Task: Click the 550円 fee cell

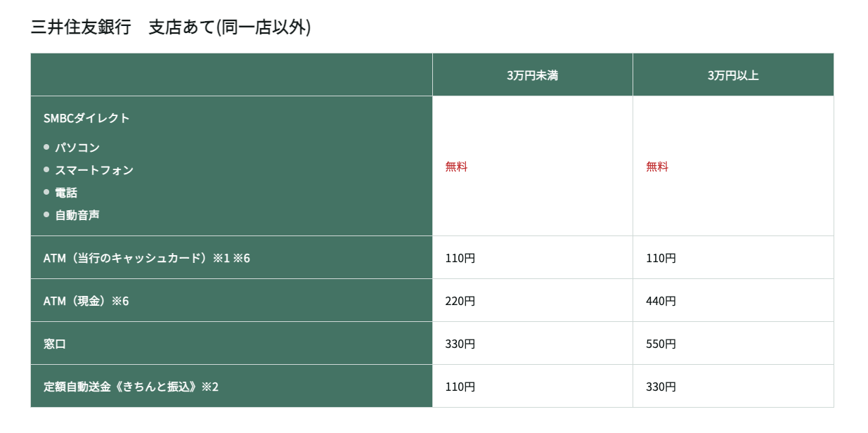Action: 661,344
